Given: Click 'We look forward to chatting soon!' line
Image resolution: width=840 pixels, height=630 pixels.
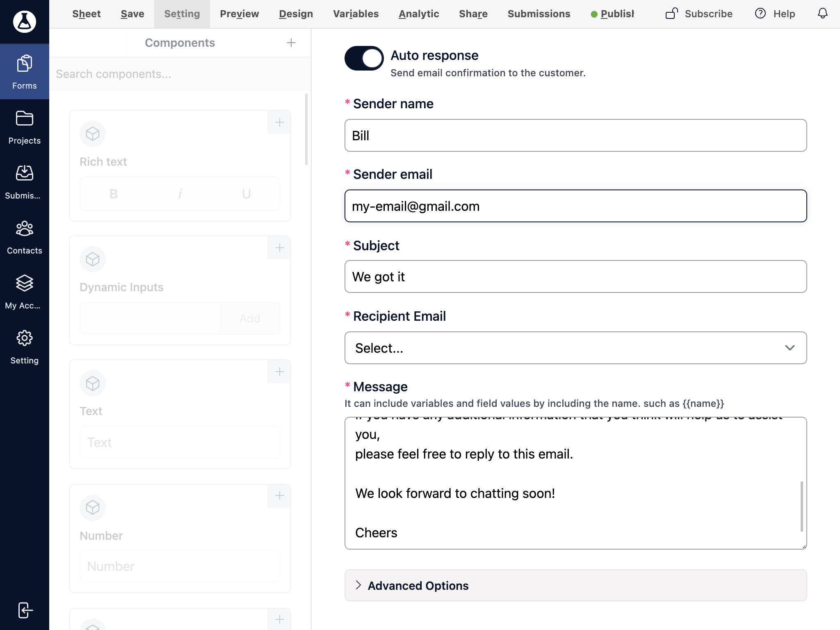Looking at the screenshot, I should [455, 493].
